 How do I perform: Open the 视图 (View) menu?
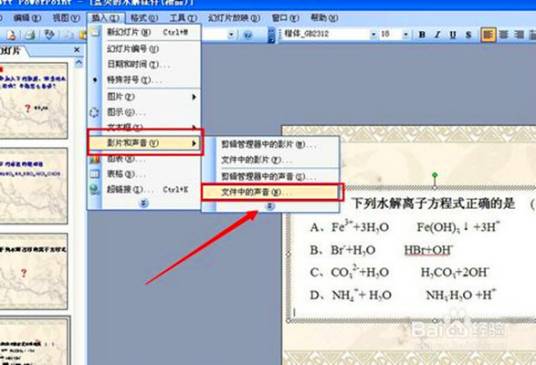pos(66,18)
